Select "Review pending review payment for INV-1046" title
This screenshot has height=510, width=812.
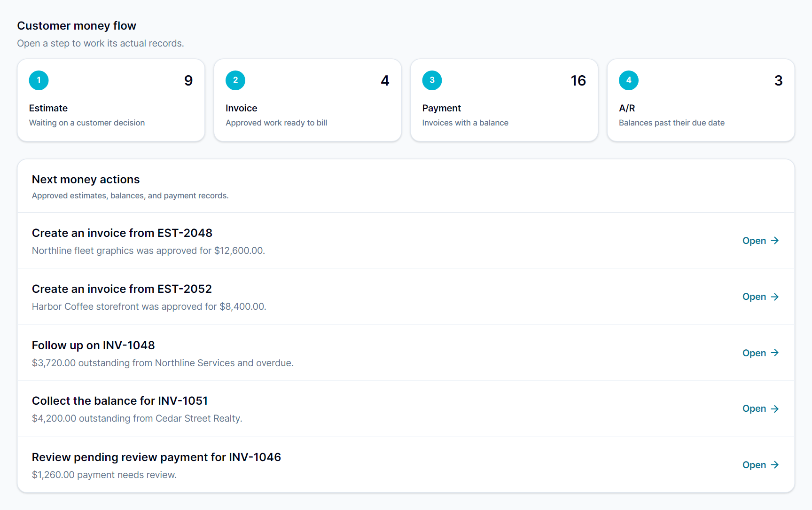pyautogui.click(x=156, y=457)
